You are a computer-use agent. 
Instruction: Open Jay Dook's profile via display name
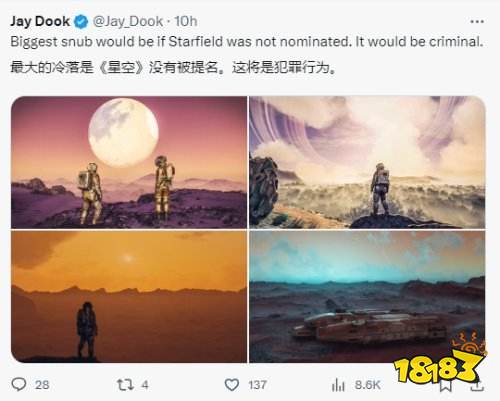click(x=40, y=21)
